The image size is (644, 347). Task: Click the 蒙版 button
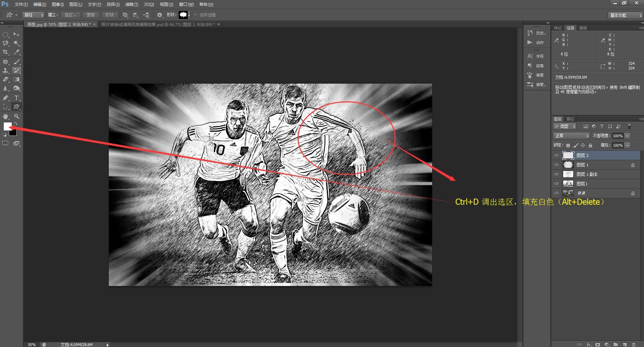tap(91, 15)
